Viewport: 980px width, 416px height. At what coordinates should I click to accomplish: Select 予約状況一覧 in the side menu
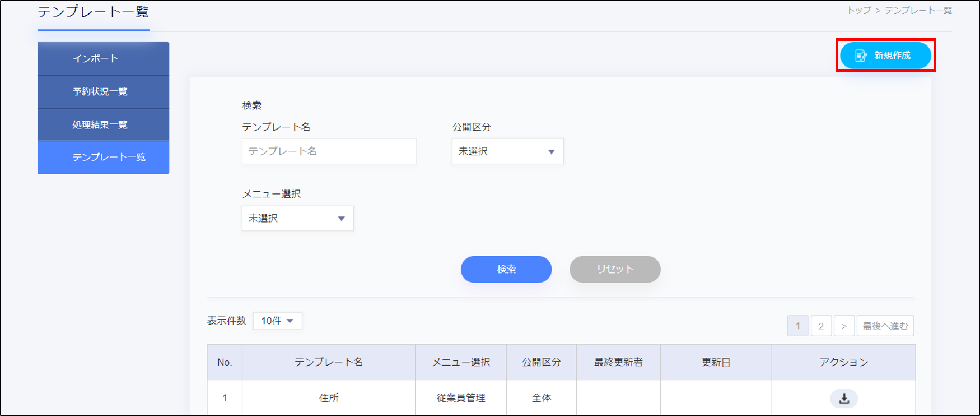pos(103,91)
